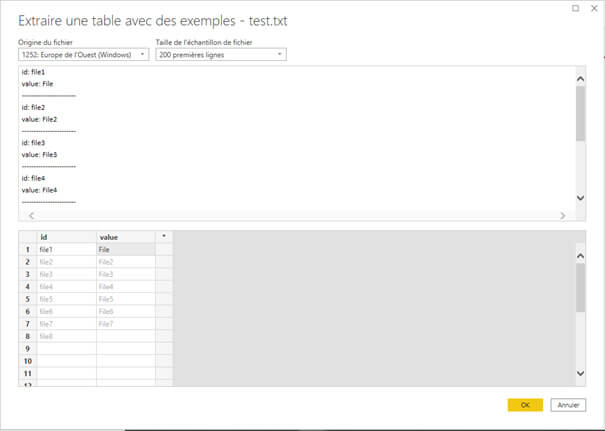Click the up arrow of the preview scrollbar
605x431 pixels.
pyautogui.click(x=580, y=79)
